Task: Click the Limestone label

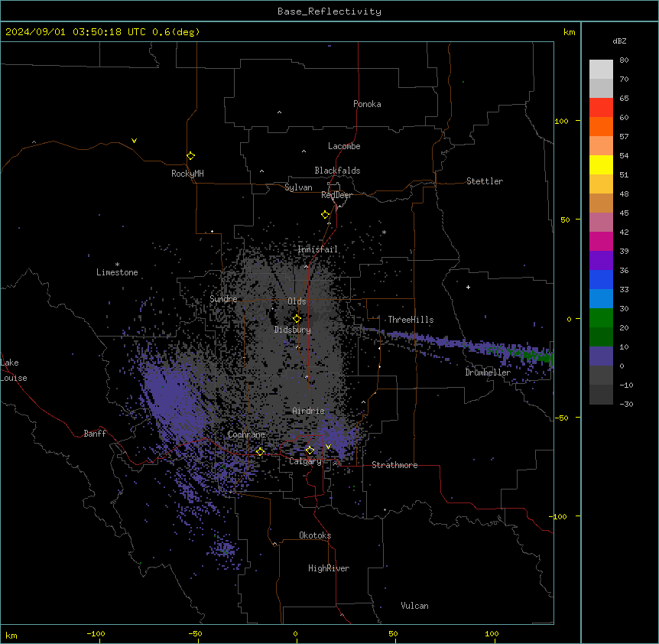Action: 117,272
